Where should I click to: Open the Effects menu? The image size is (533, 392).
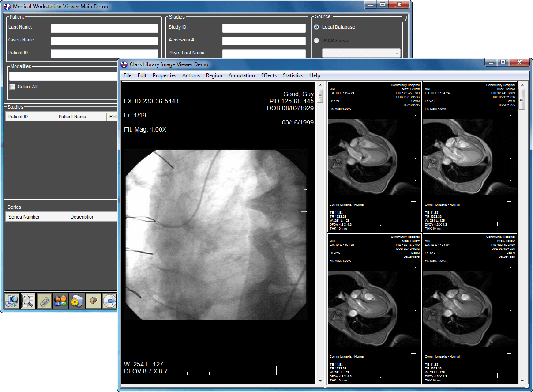(x=269, y=75)
